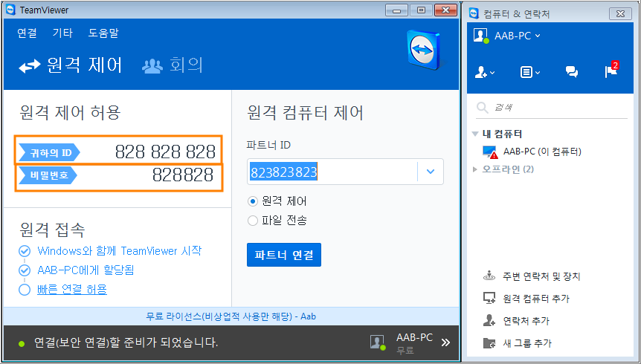This screenshot has width=641, height=364.
Task: Click the add contact person icon
Action: 489,321
